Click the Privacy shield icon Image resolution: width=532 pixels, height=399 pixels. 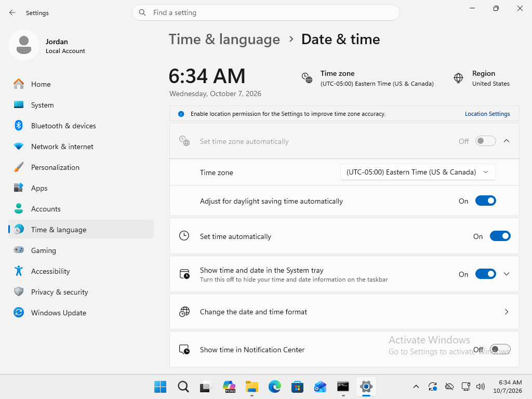19,291
